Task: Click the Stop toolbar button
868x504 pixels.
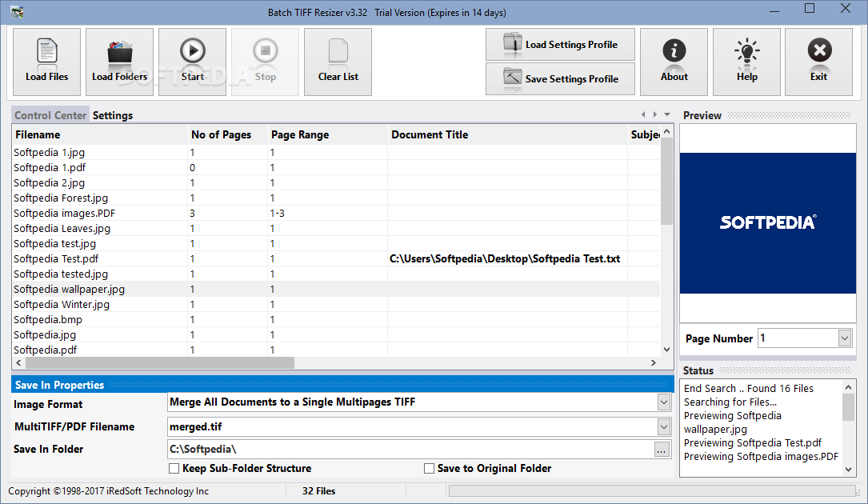Action: point(265,62)
